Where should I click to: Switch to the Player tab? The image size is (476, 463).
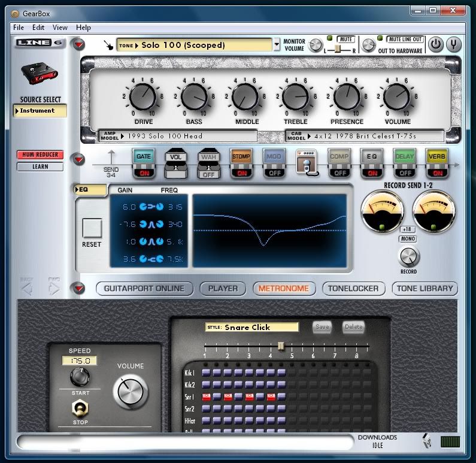pyautogui.click(x=223, y=289)
